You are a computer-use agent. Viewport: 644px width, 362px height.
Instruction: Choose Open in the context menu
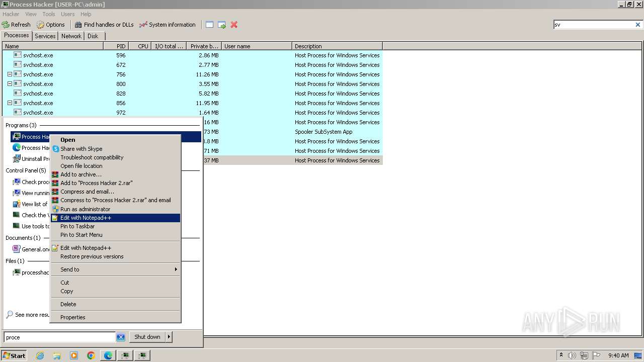115,140
